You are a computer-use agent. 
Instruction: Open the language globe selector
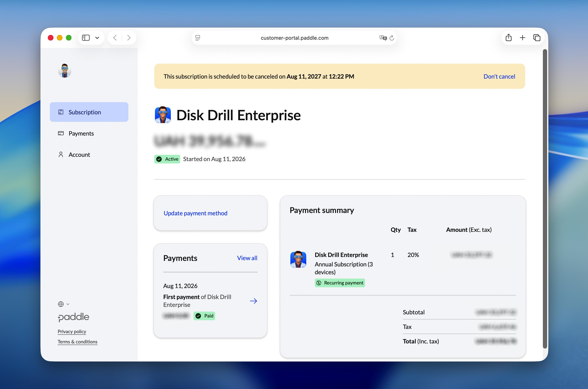point(64,304)
